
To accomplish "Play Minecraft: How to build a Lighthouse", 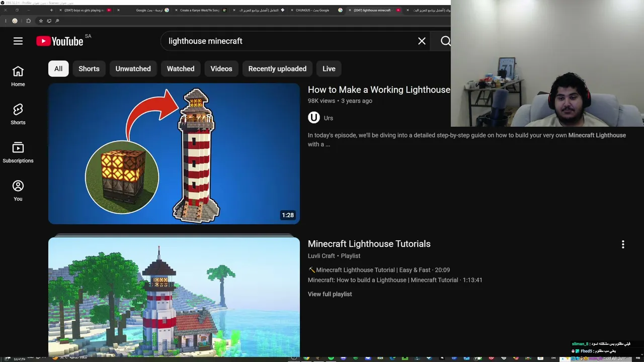I will click(395, 280).
